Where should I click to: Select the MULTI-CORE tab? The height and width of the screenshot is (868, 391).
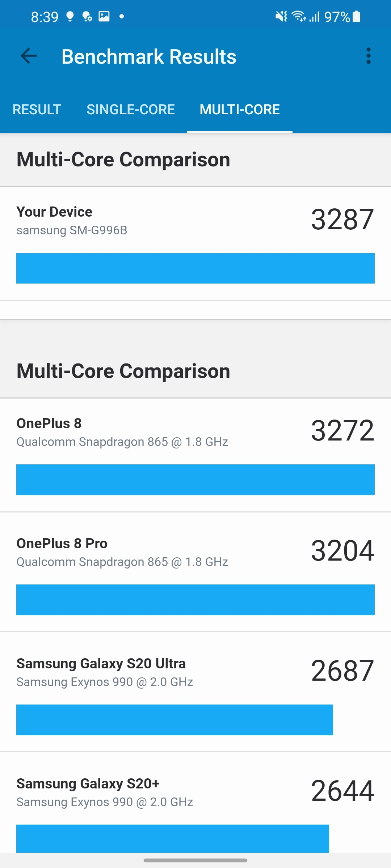[x=240, y=110]
